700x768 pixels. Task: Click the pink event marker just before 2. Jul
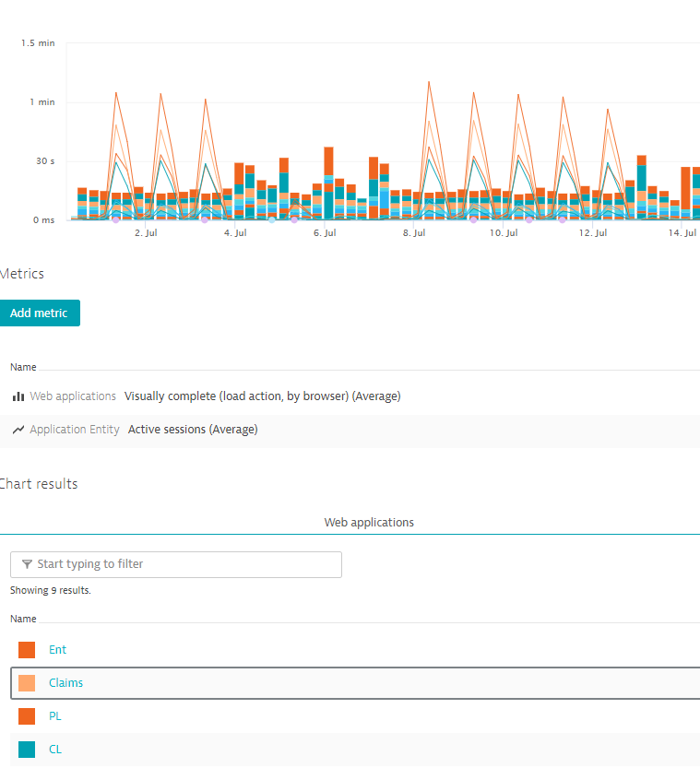115,219
